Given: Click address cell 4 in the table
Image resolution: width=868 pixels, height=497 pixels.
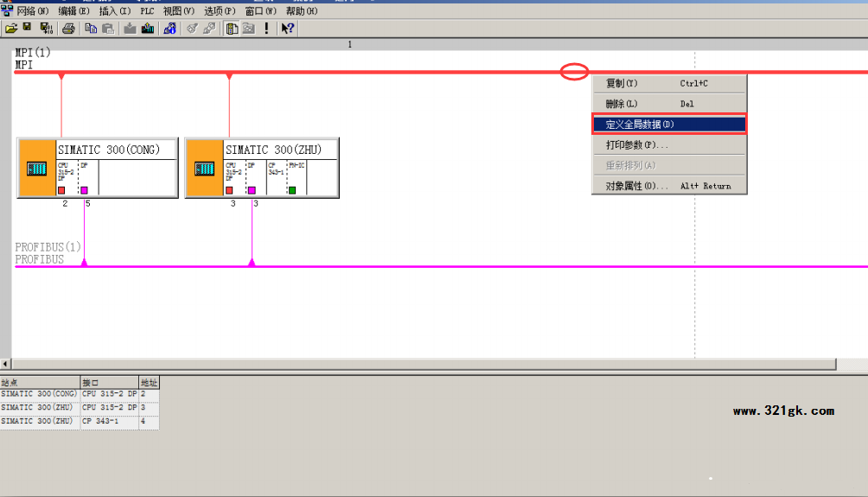Looking at the screenshot, I should point(149,421).
